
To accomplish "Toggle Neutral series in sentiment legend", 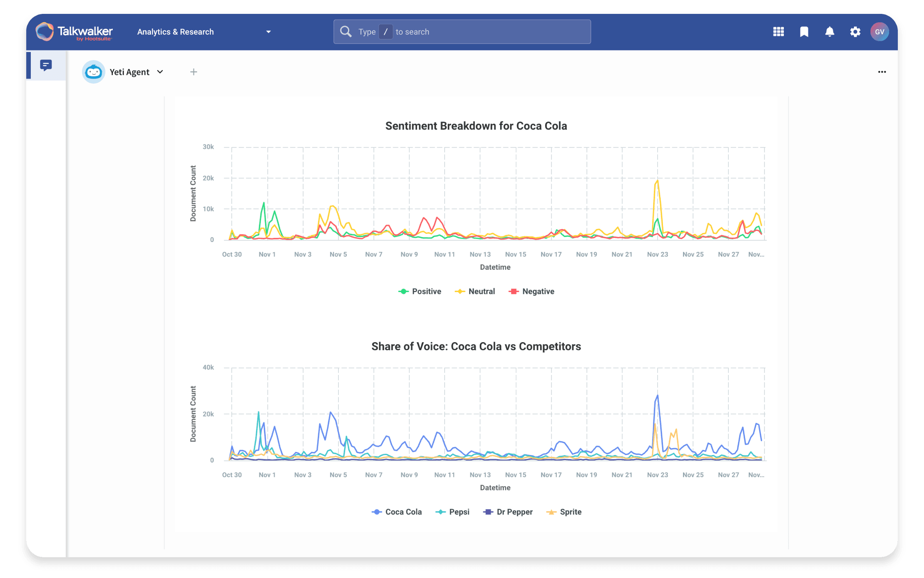I will tap(475, 291).
